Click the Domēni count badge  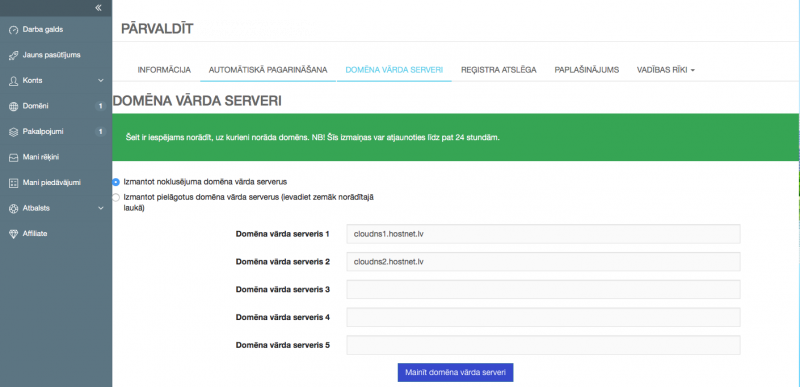coord(101,106)
